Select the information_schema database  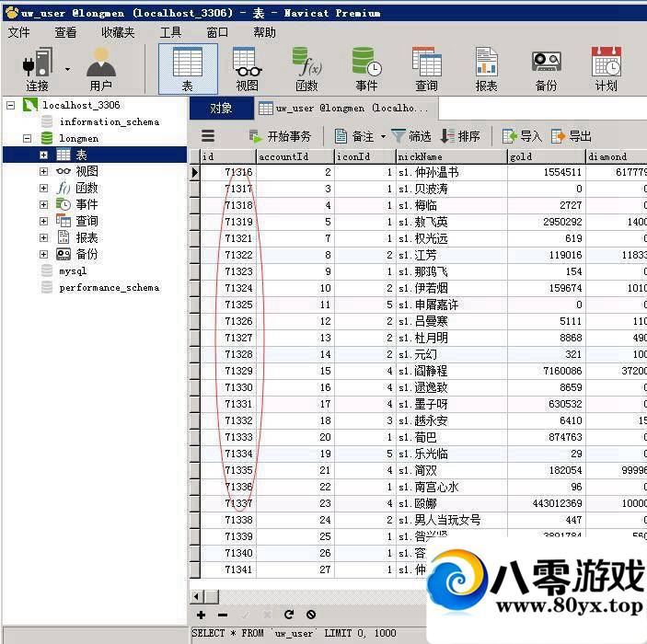tap(109, 121)
